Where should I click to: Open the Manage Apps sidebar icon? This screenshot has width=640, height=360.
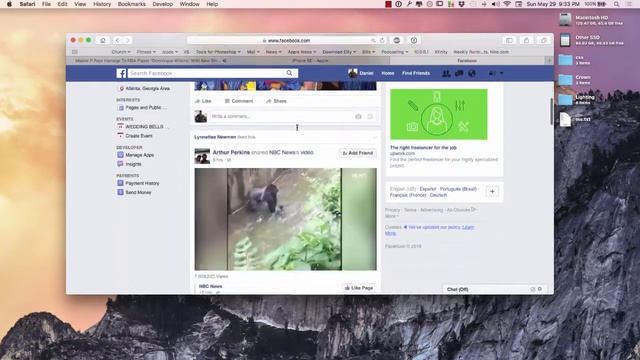120,155
